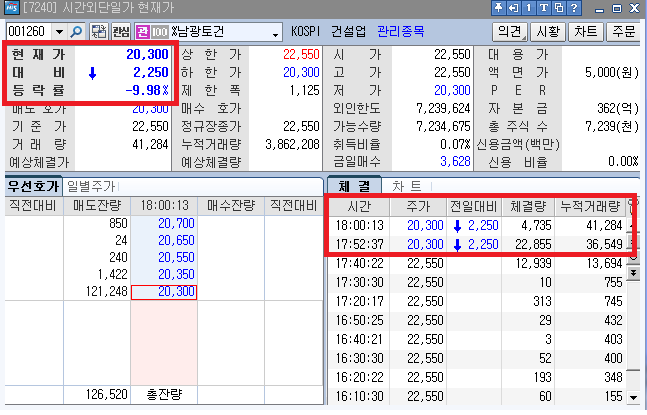Click the copy window icon in title bar
The height and width of the screenshot is (415, 647).
tap(559, 8)
